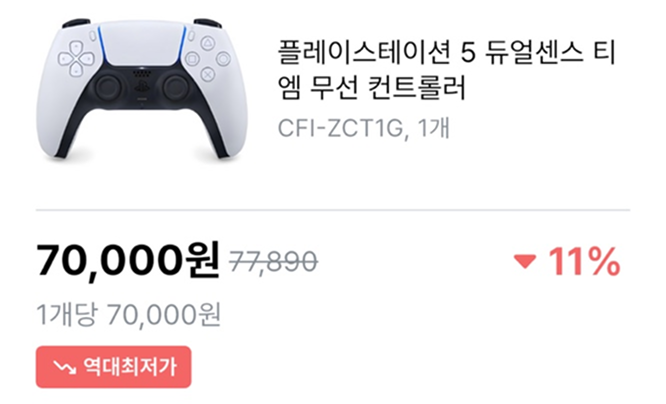Click the L1 shoulder button on the controller
Image resolution: width=666 pixels, height=404 pixels.
point(76,23)
